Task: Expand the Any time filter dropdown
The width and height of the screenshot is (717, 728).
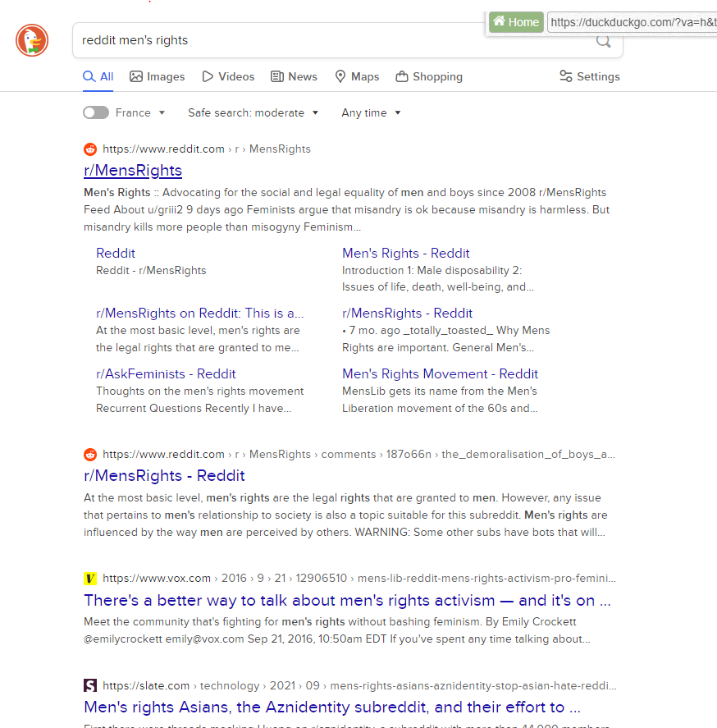Action: pos(371,112)
